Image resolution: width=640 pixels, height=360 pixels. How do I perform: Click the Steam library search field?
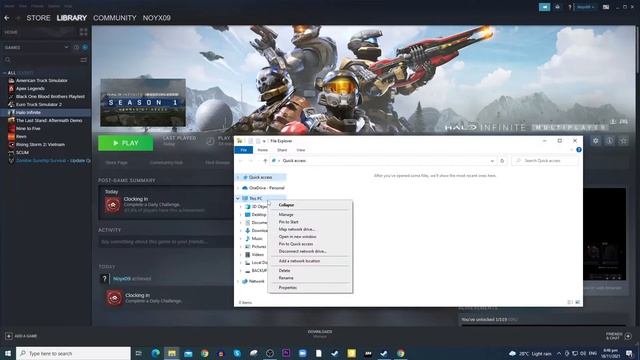[x=41, y=60]
